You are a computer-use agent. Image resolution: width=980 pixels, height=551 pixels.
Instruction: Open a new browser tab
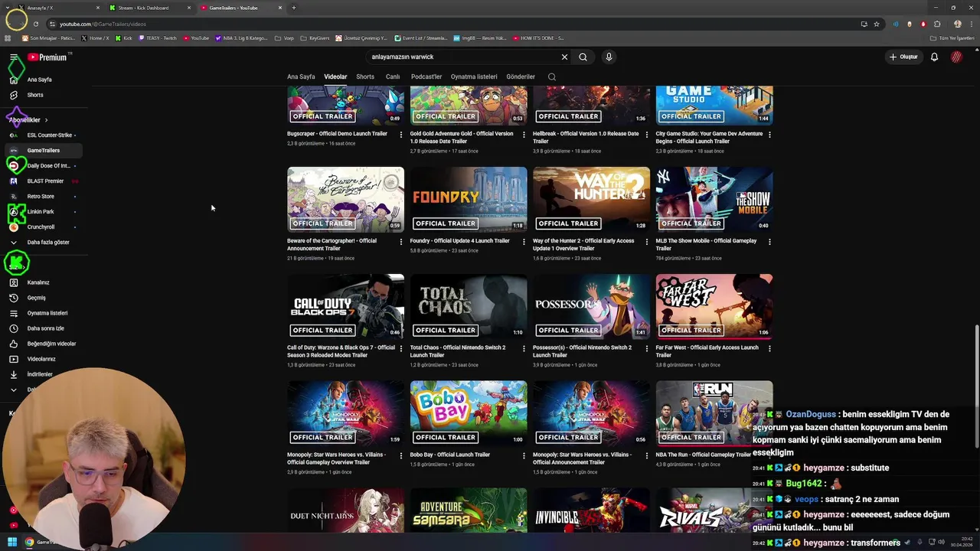point(294,8)
